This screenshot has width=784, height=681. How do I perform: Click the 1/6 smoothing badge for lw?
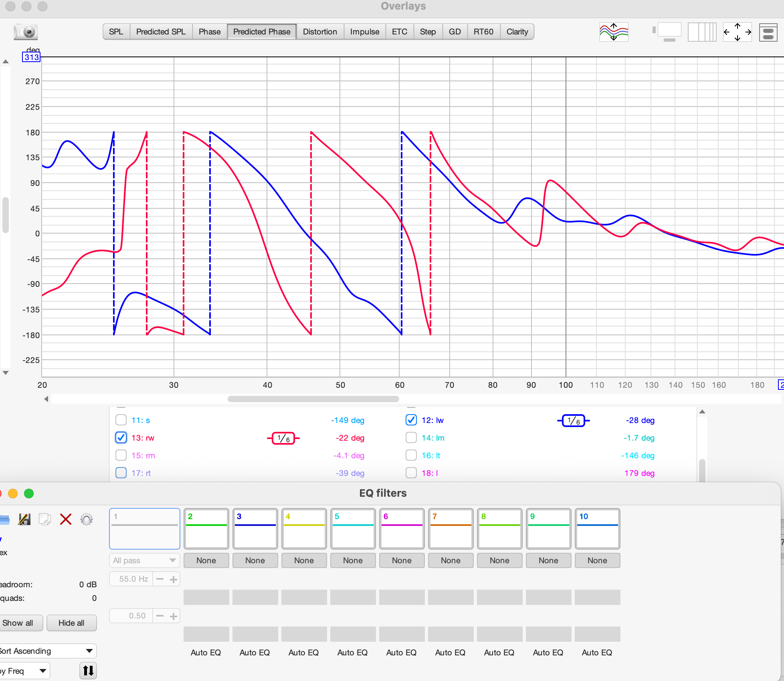click(x=574, y=421)
